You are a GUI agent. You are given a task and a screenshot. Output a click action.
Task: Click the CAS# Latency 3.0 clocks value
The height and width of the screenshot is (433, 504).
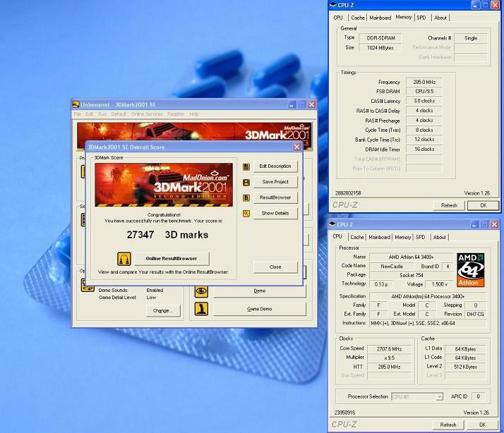(424, 101)
